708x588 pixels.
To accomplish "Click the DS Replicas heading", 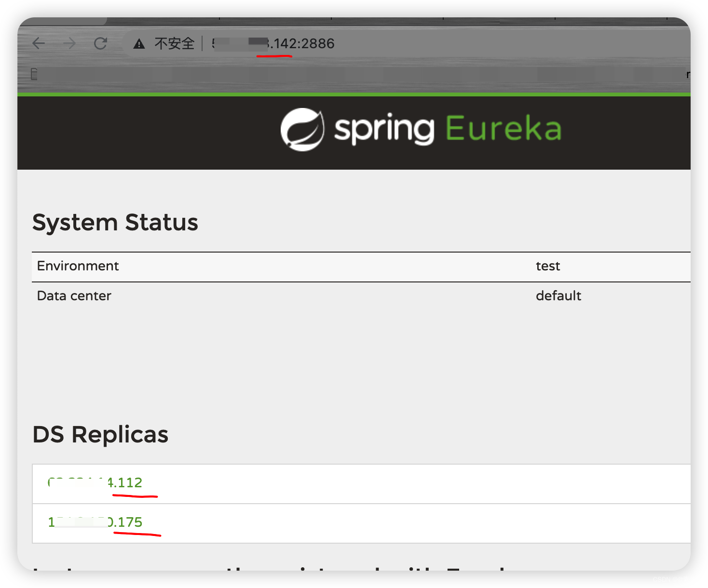I will (100, 434).
